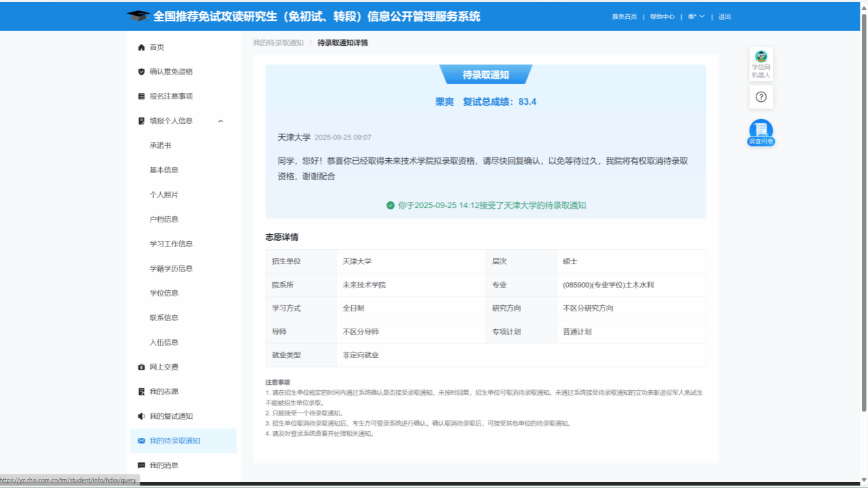Collapse the 填报个人信息 section chevron
868x488 pixels.
click(x=220, y=121)
